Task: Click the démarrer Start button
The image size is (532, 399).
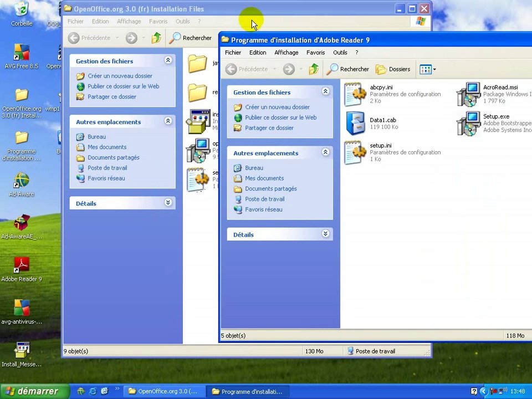Action: (x=34, y=391)
